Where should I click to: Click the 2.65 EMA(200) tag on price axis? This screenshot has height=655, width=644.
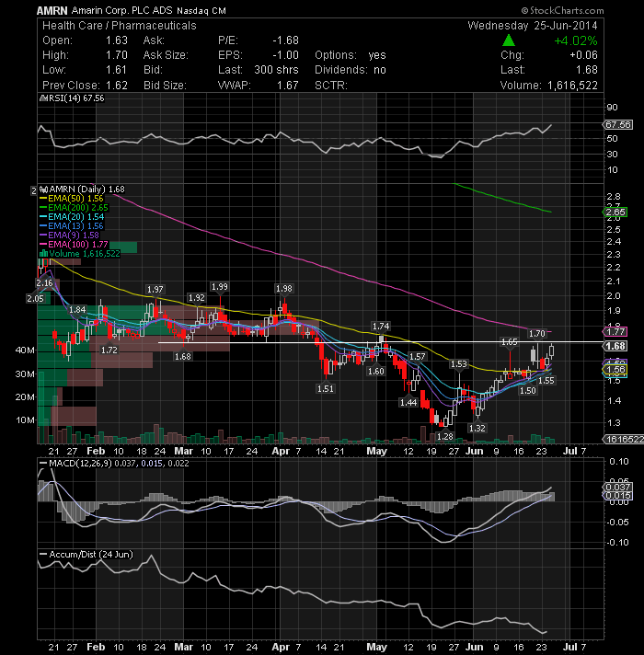[615, 213]
